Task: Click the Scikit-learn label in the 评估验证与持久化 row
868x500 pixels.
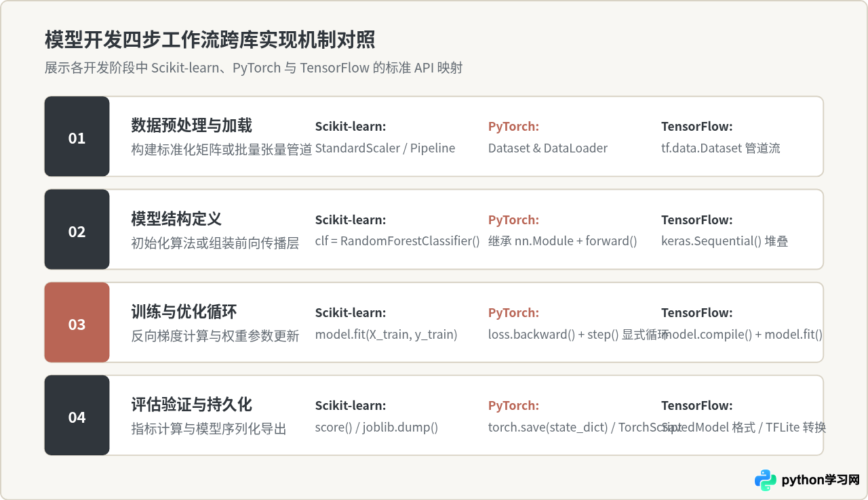Action: click(351, 406)
